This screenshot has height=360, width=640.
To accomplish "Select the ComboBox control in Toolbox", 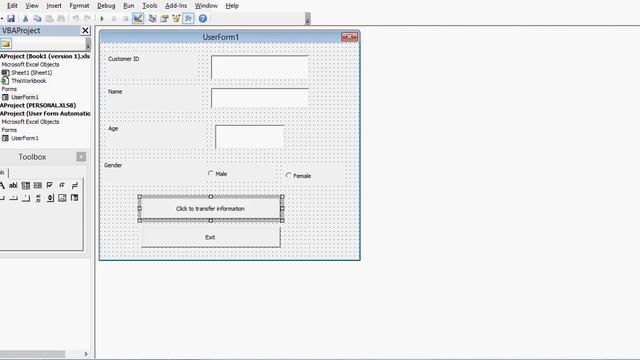I will click(x=26, y=186).
